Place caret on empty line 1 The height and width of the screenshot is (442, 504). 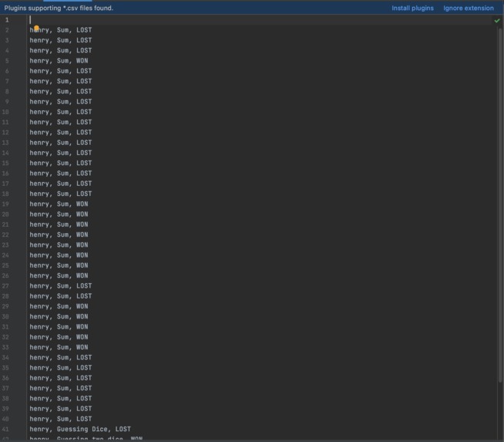257,20
